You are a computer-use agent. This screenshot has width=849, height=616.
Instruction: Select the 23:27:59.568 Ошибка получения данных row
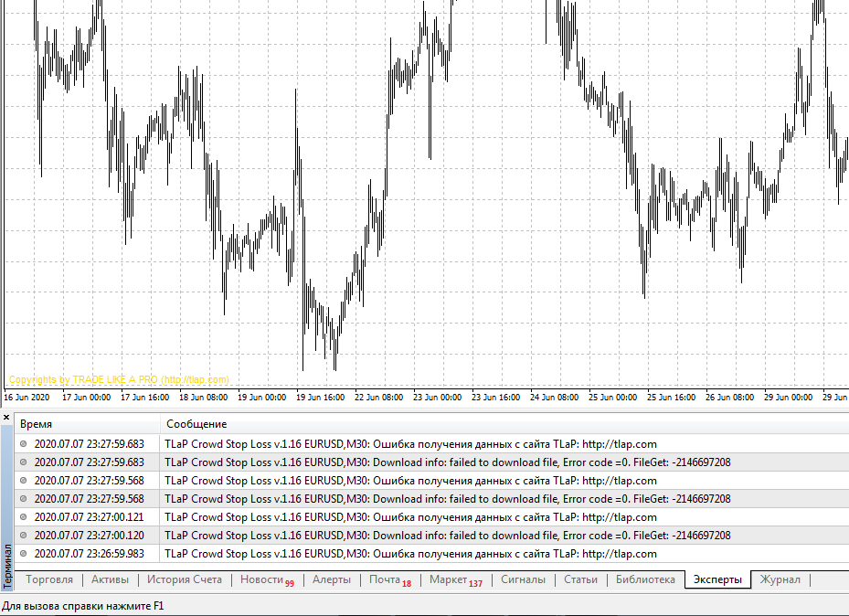click(x=431, y=481)
